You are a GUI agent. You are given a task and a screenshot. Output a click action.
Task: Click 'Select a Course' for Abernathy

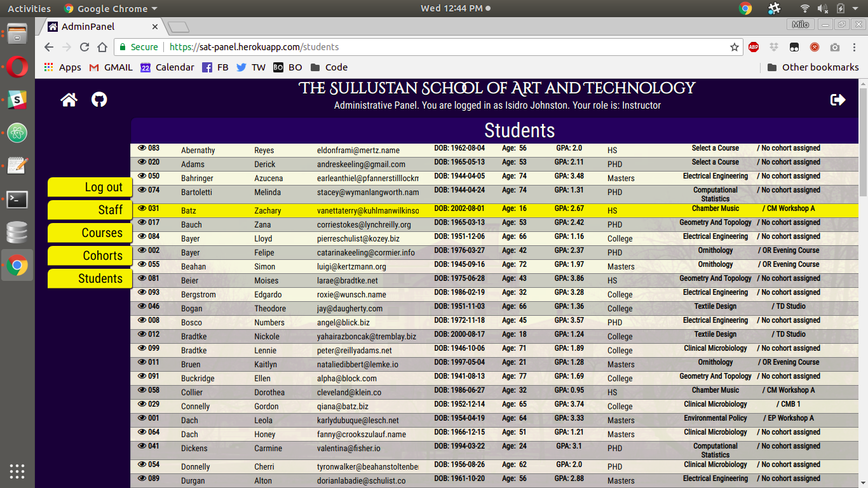point(715,148)
